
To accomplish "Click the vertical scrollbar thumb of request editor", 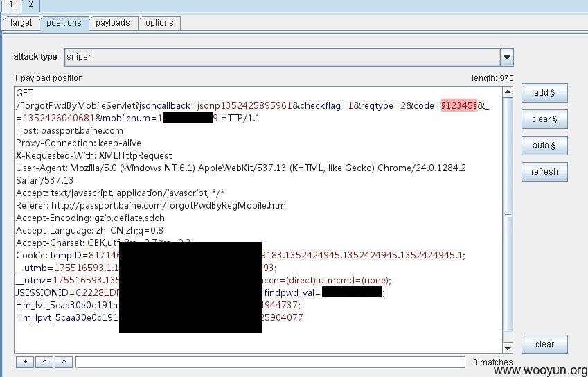I will tap(508, 214).
